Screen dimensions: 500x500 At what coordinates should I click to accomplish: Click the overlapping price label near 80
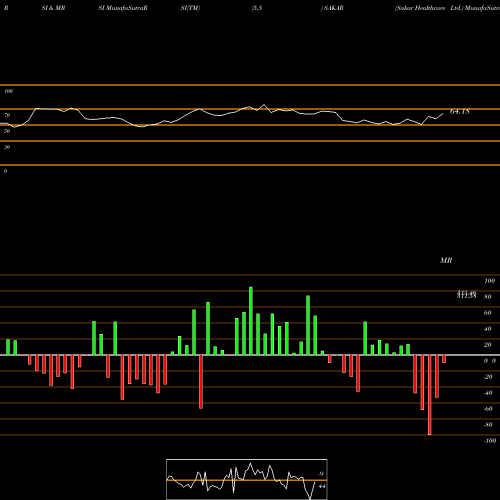point(467,294)
